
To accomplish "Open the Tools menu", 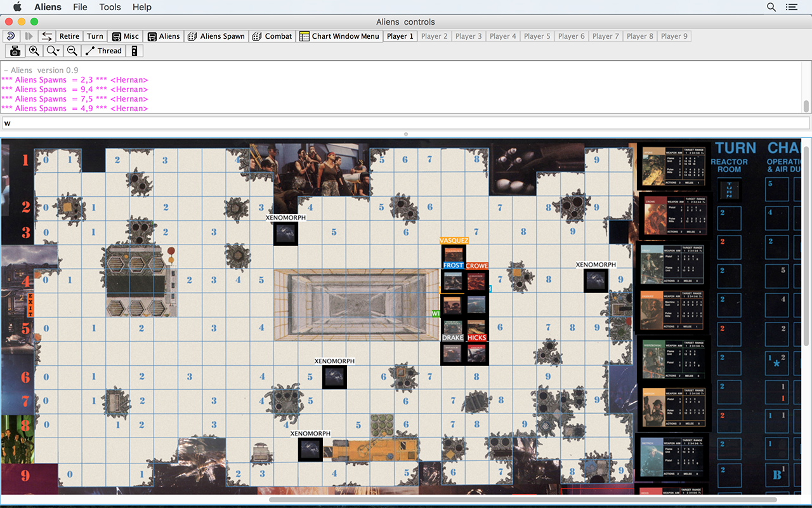I will click(x=110, y=7).
